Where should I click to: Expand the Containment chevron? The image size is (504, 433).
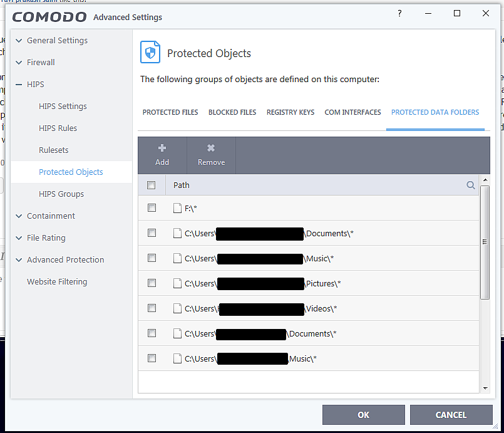click(19, 216)
